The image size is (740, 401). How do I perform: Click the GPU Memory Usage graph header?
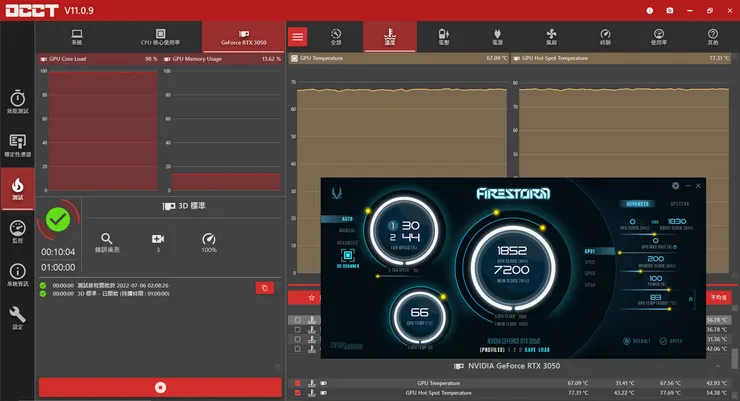pyautogui.click(x=222, y=59)
